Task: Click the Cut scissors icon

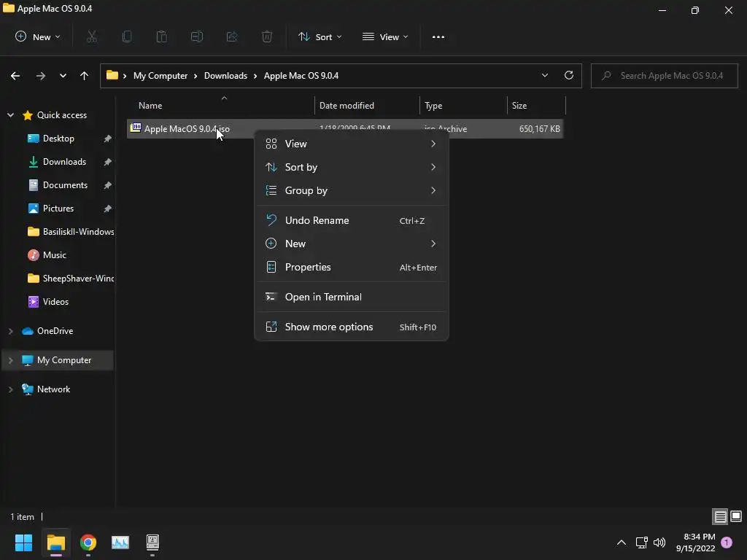Action: point(92,36)
